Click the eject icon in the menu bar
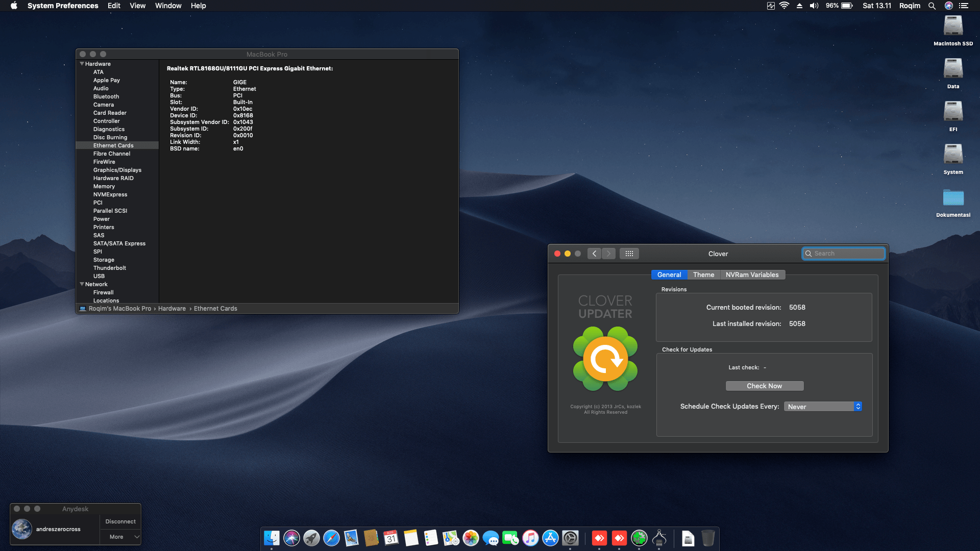 799,6
